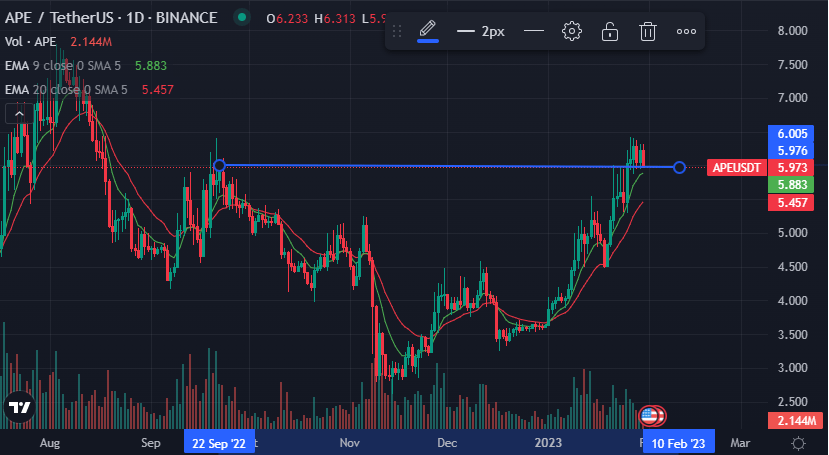Click the 5.883 value in the EMA 9 legend
The image size is (829, 455).
[151, 66]
